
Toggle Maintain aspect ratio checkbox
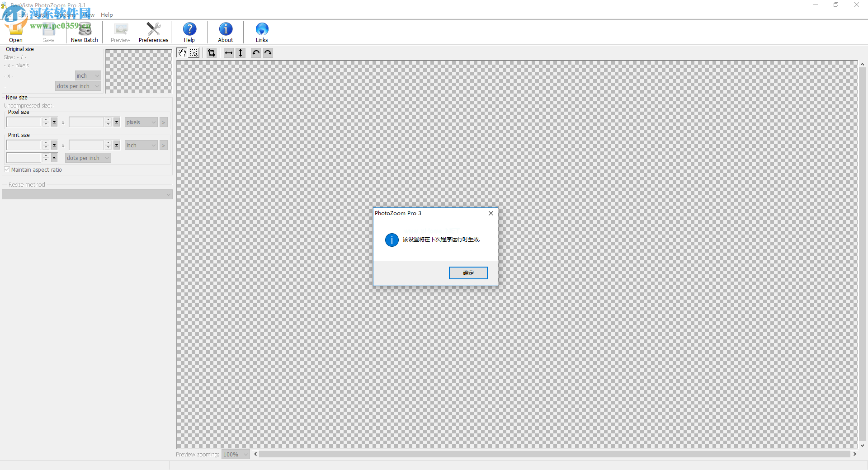7,169
